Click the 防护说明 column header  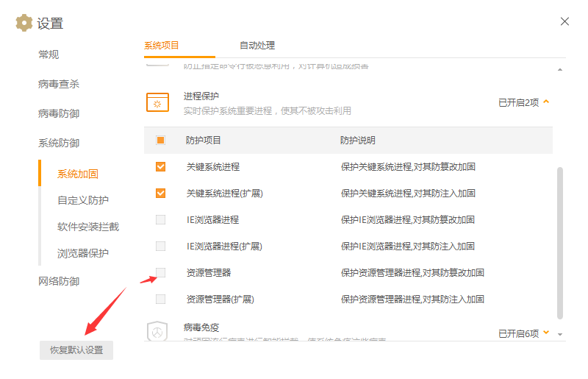click(x=358, y=141)
